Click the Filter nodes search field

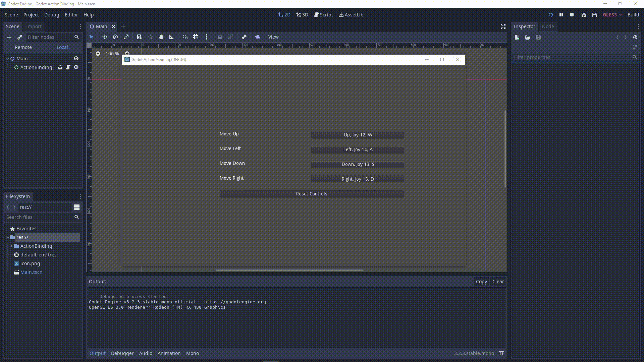coord(50,37)
